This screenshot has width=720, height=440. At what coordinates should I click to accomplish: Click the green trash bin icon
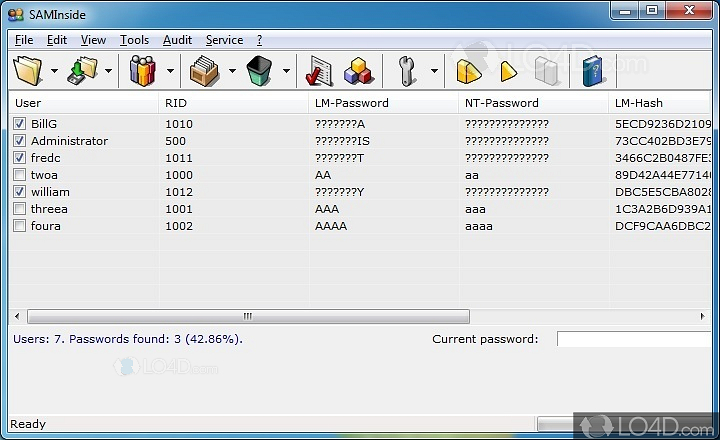pos(259,71)
